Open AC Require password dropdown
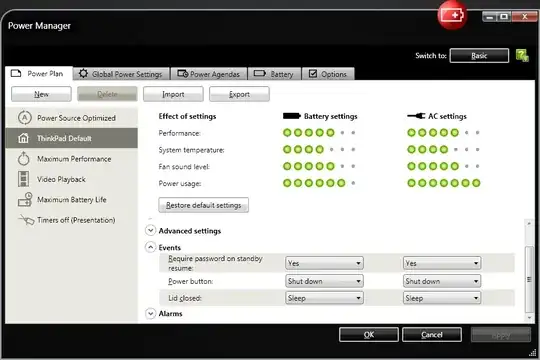This screenshot has width=540, height=360. coord(442,263)
